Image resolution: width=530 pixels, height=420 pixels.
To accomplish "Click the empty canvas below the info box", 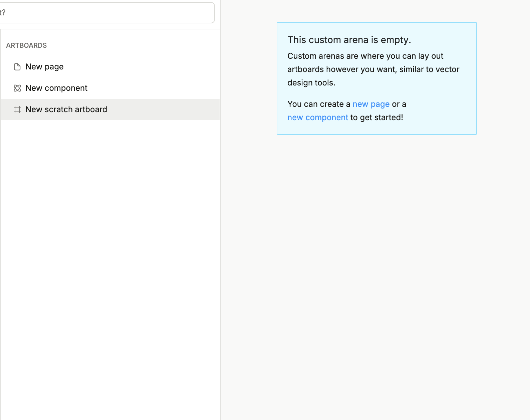I will tap(376, 267).
